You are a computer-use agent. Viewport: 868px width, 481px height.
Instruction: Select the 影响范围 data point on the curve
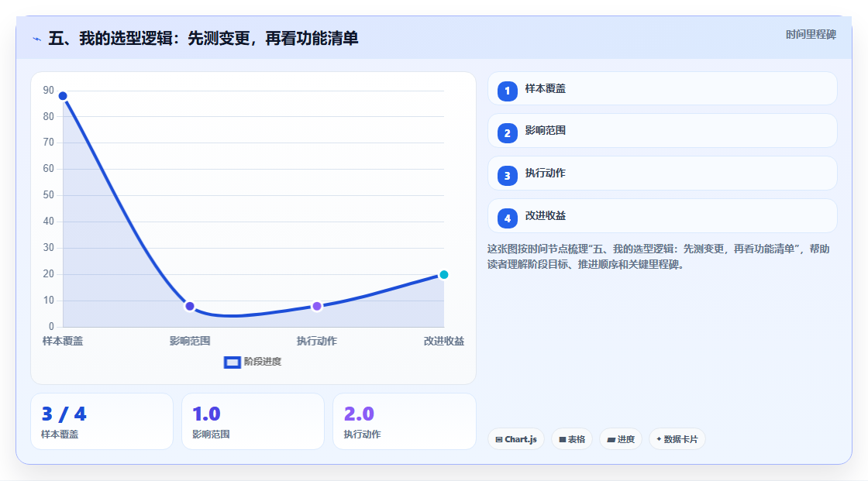[190, 306]
